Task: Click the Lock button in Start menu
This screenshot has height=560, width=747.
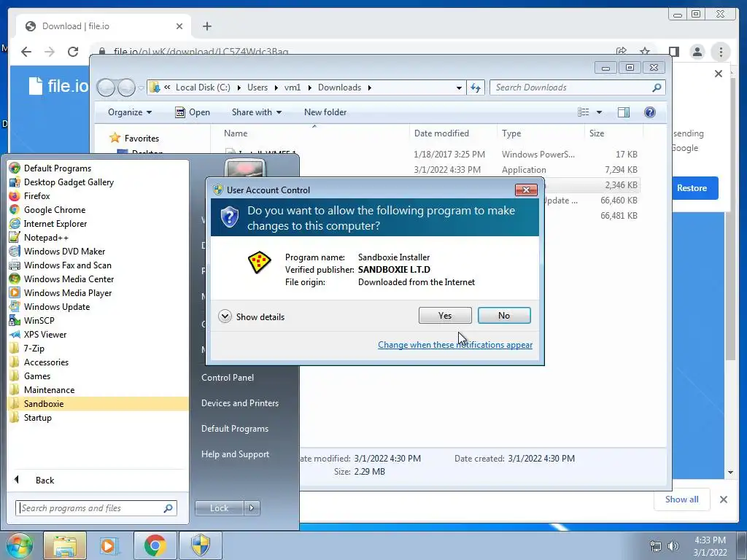Action: [219, 508]
